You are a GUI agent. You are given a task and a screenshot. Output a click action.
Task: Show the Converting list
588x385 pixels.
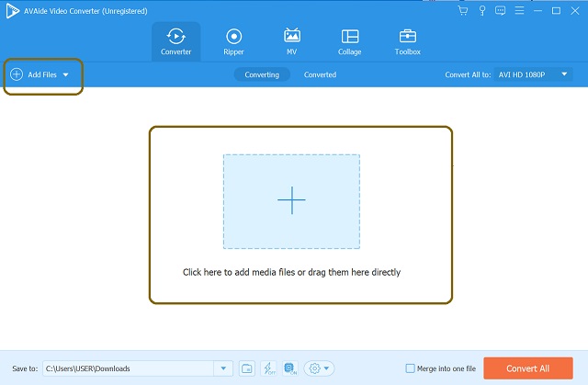(x=262, y=74)
